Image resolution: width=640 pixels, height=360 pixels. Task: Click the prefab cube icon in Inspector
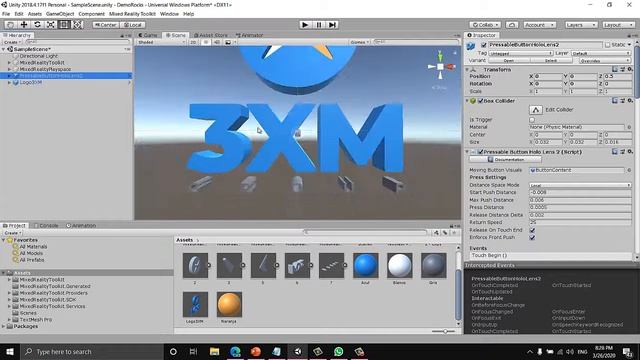471,46
